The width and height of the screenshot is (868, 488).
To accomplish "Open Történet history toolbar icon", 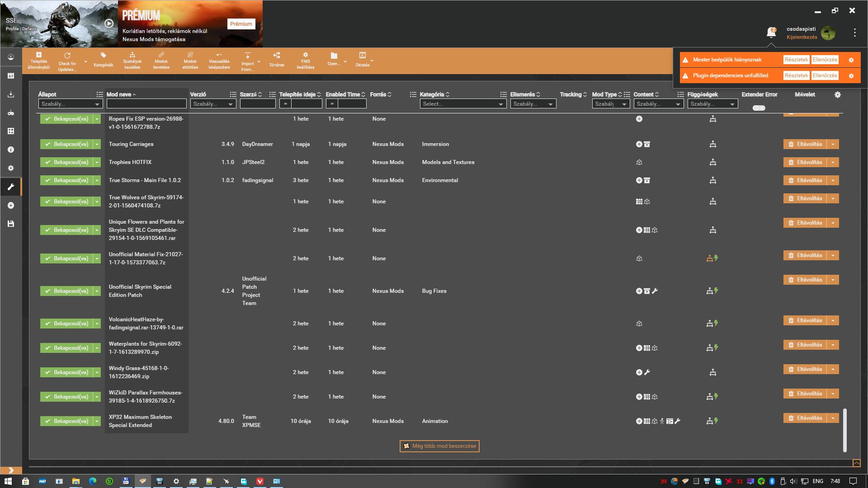I will point(277,60).
